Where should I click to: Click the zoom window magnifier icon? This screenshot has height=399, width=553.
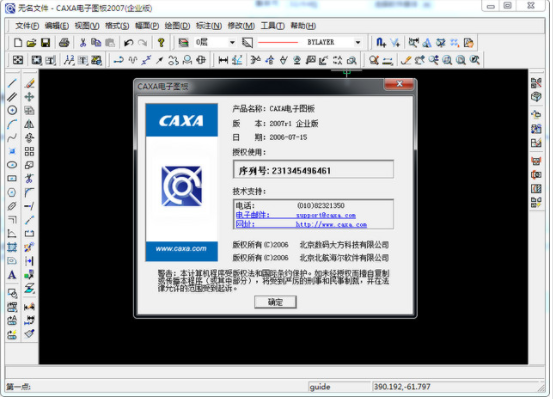447,60
